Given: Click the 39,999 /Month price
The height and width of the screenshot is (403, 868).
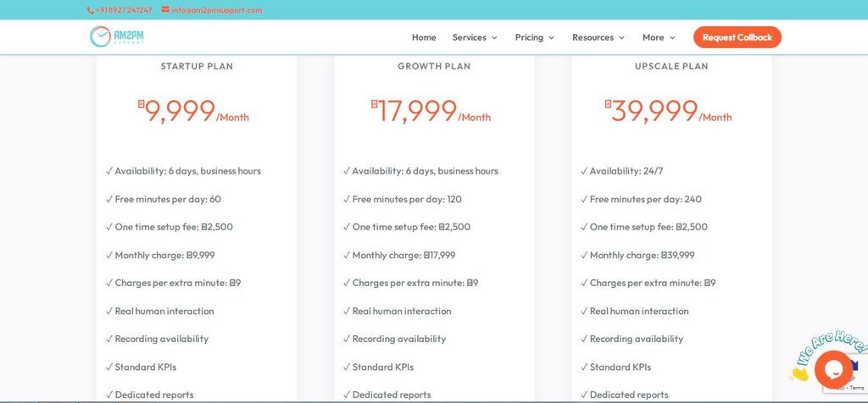Looking at the screenshot, I should click(668, 111).
